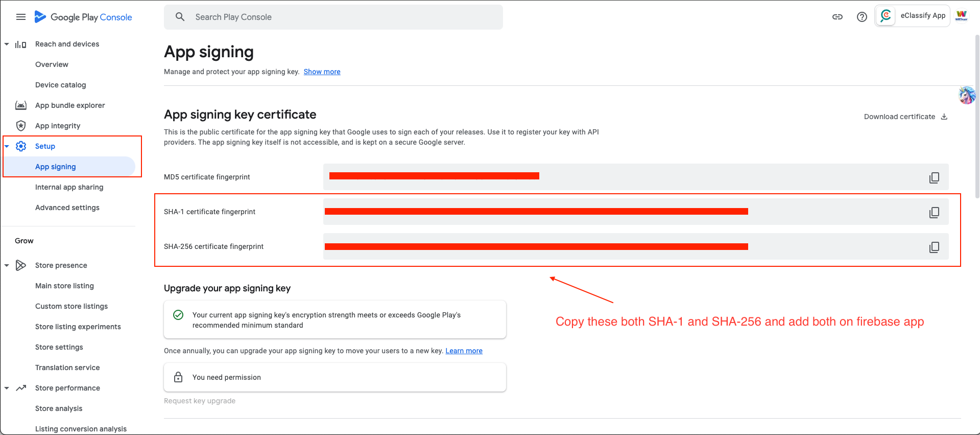Collapse the Store presence section

click(7, 265)
